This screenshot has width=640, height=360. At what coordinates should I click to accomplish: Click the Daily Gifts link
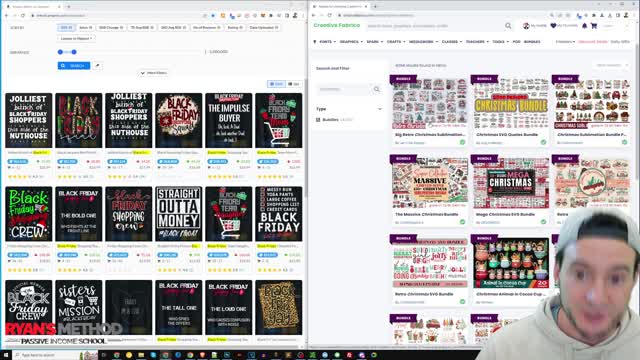pyautogui.click(x=620, y=42)
